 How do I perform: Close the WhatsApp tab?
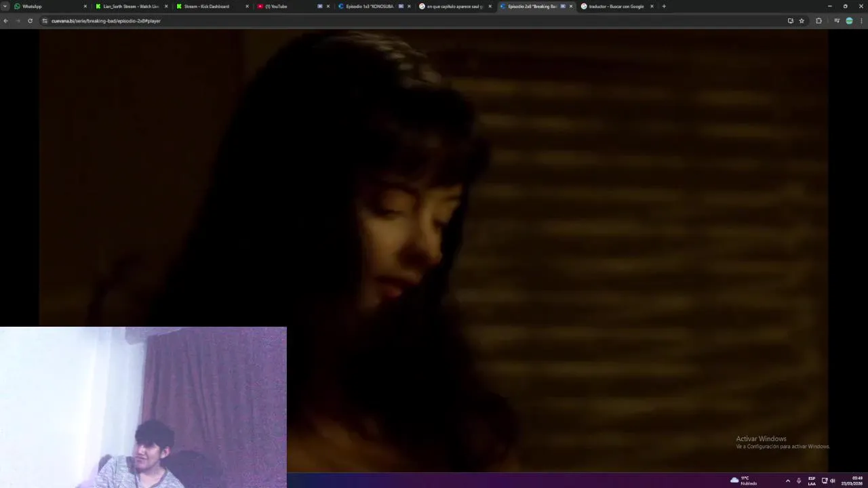point(85,6)
